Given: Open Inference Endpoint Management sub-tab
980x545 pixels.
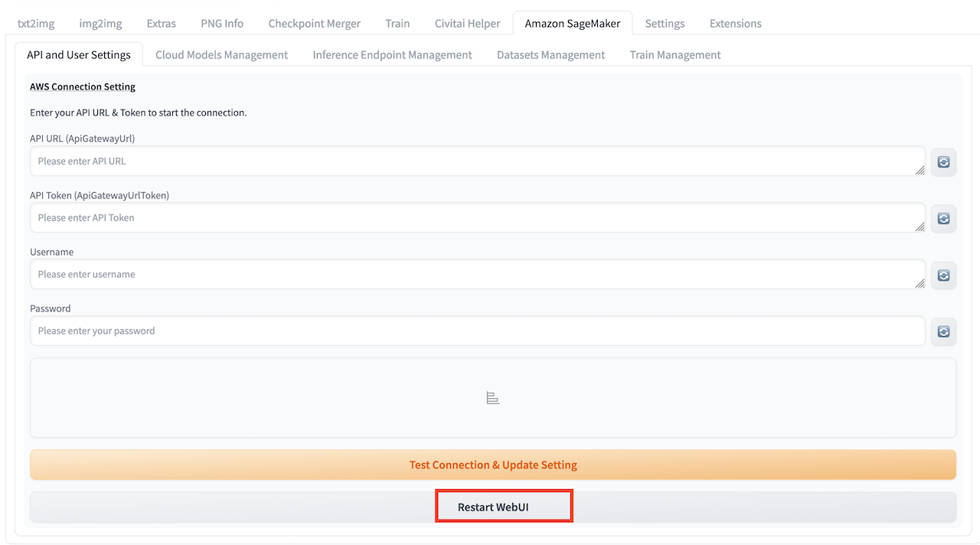Looking at the screenshot, I should click(392, 55).
